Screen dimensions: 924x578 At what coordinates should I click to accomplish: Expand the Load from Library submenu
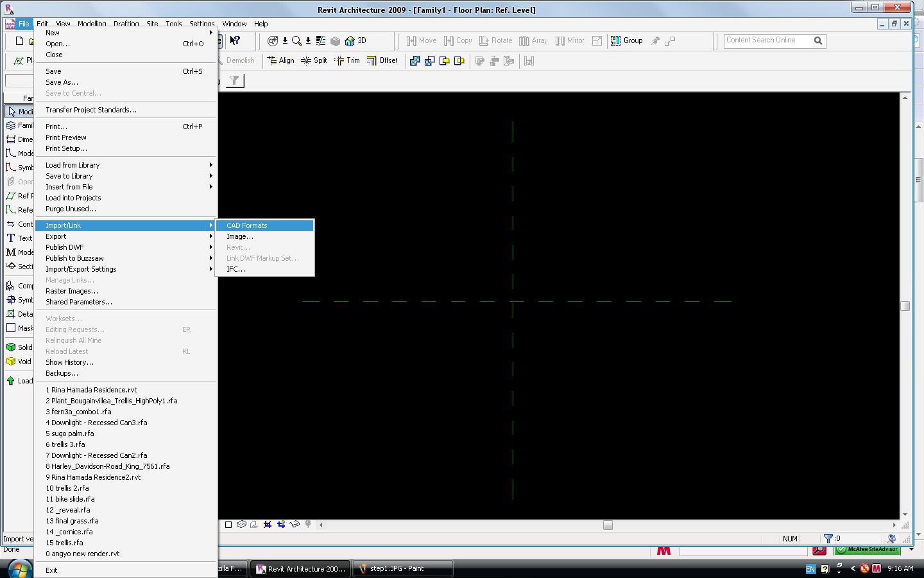point(73,165)
